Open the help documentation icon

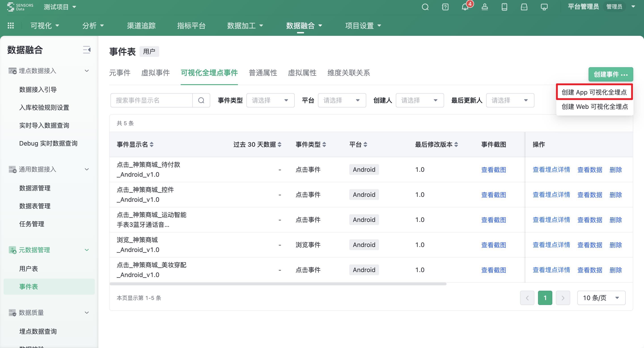coord(445,7)
